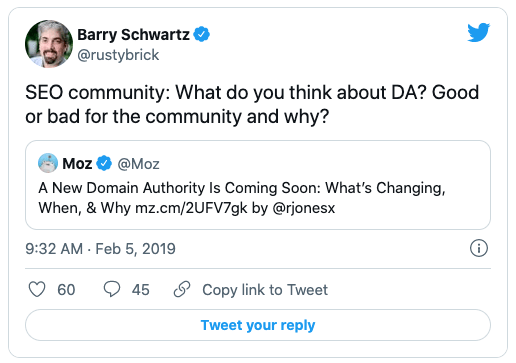Viewport: 516px width, 363px height.
Task: Open the 9:32 AM Feb 5, 2019 timestamp
Action: pos(100,249)
